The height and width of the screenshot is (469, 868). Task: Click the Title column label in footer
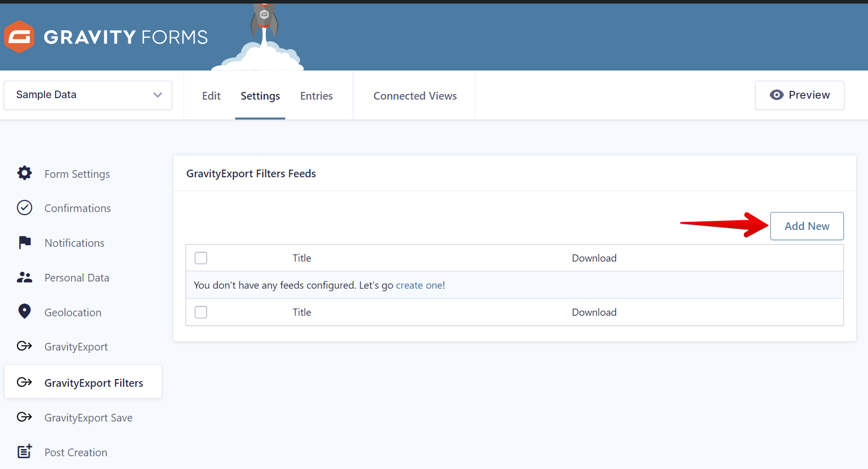(x=302, y=312)
